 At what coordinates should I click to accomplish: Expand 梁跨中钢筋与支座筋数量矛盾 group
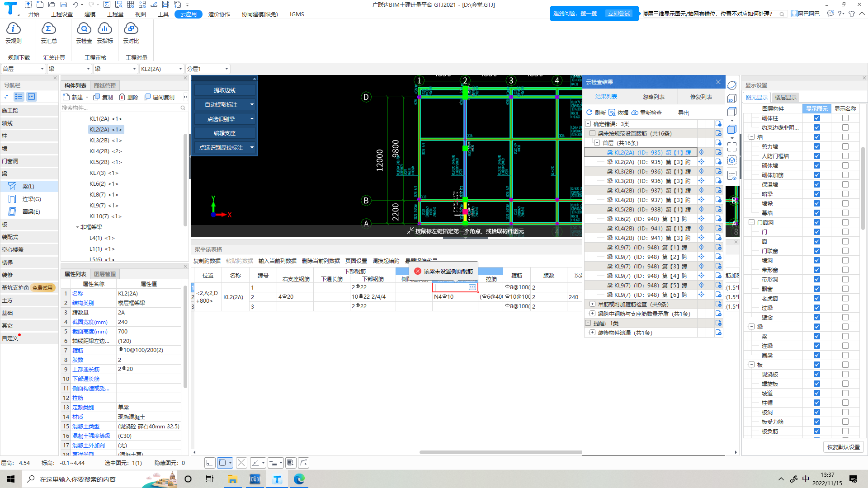point(592,314)
